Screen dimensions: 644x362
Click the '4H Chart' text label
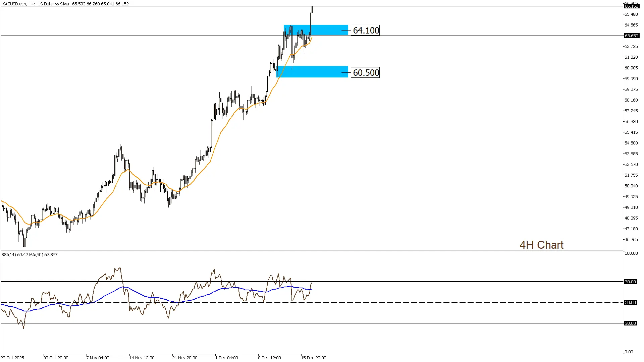(541, 245)
